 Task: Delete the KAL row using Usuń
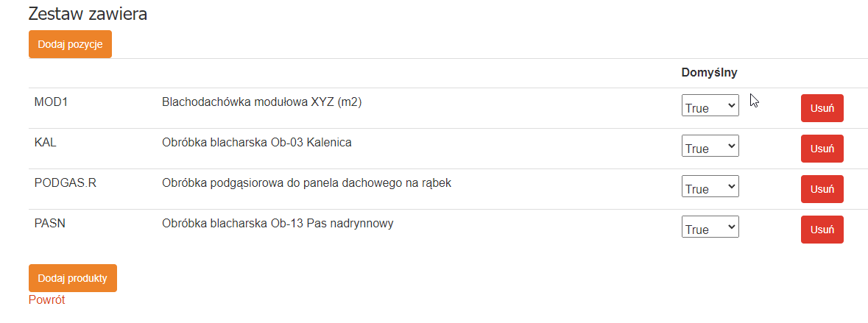822,149
